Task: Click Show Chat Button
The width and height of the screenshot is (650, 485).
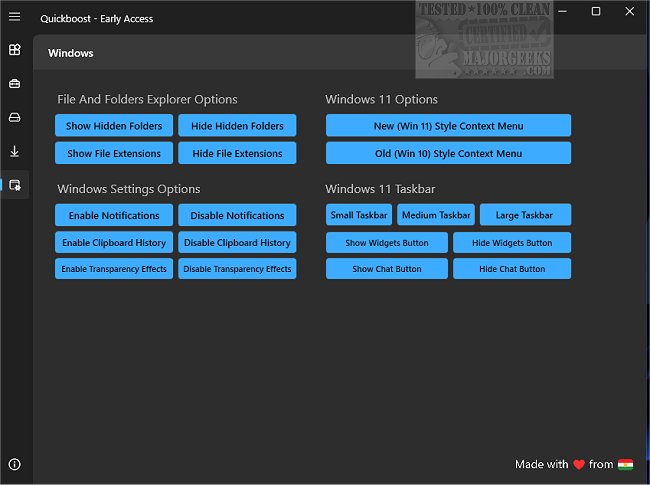Action: pyautogui.click(x=387, y=269)
